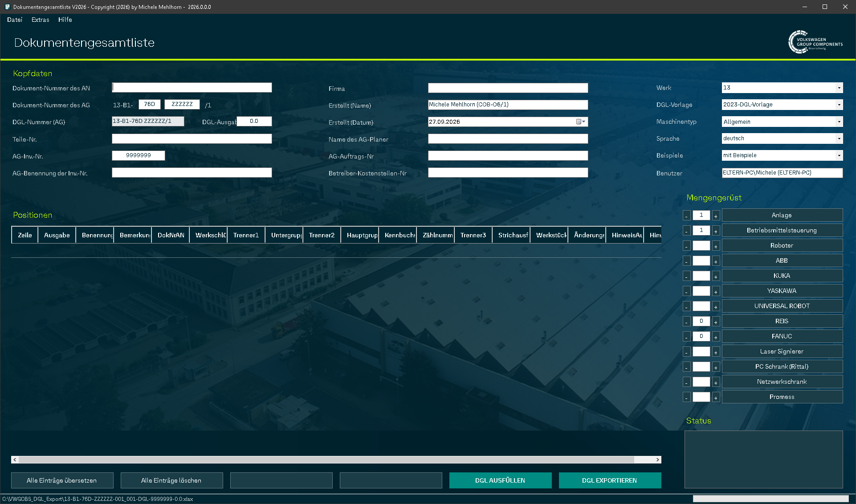This screenshot has height=504, width=856.
Task: Decrease the Promess quantity with minus
Action: pos(686,398)
